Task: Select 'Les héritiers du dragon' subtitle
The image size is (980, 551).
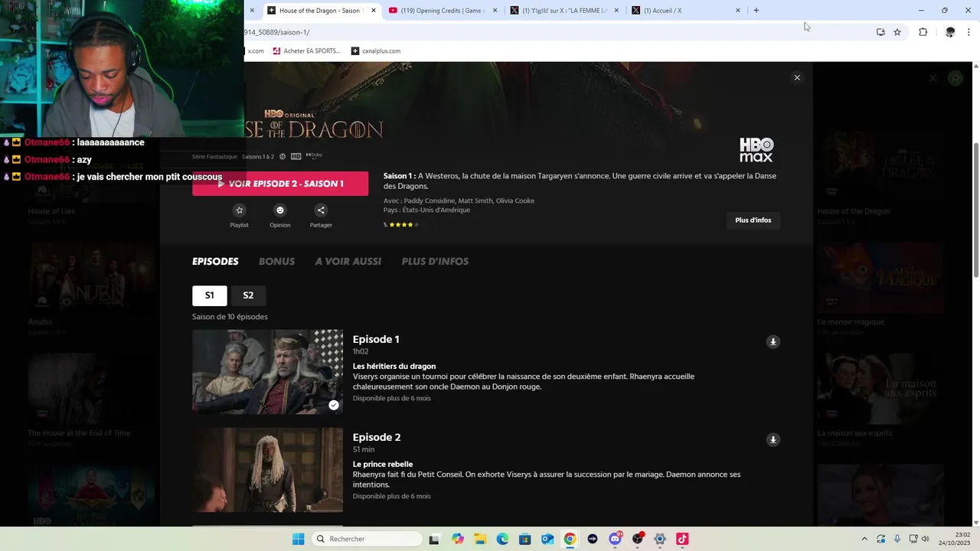Action: (x=394, y=367)
